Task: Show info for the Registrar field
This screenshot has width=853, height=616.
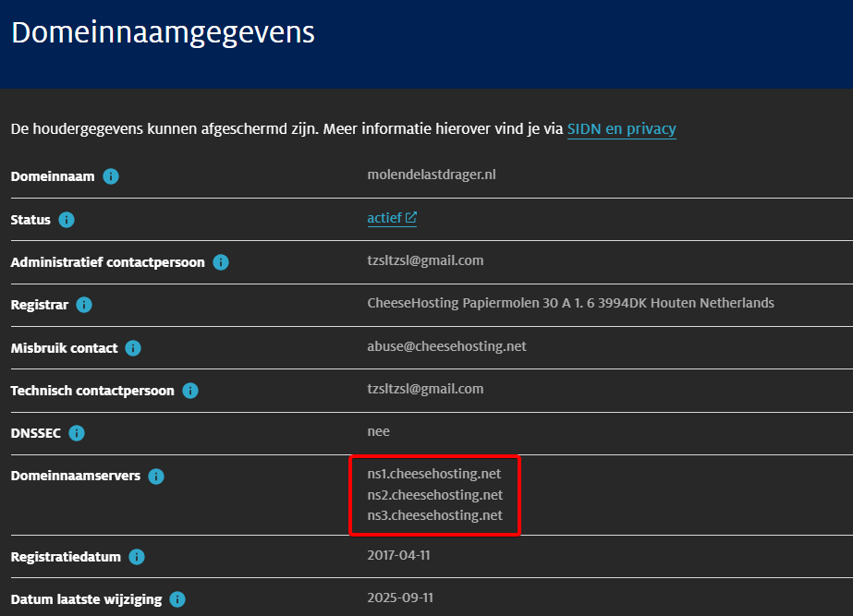Action: click(84, 305)
